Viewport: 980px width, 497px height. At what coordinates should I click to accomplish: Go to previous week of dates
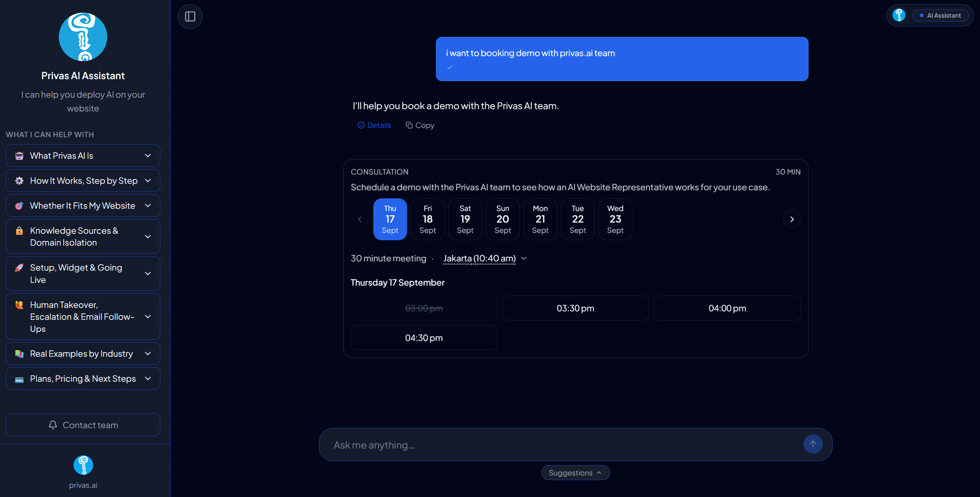(x=359, y=219)
